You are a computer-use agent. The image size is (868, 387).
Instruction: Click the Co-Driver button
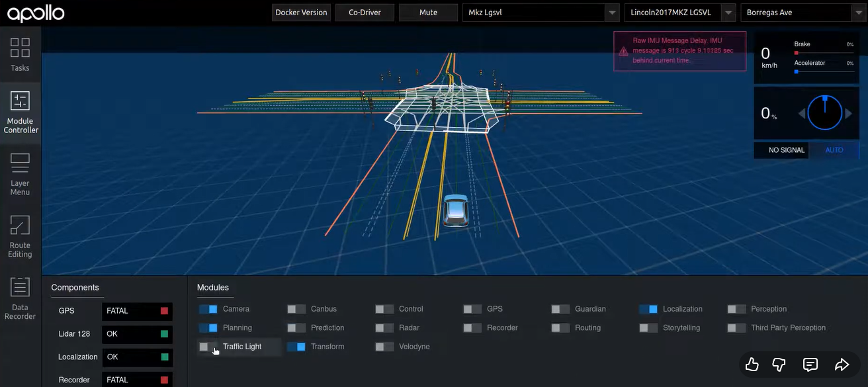pos(365,12)
